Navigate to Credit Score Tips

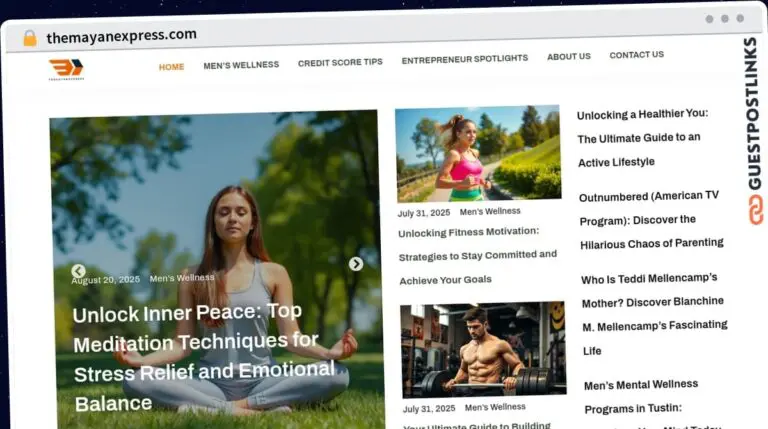(340, 62)
